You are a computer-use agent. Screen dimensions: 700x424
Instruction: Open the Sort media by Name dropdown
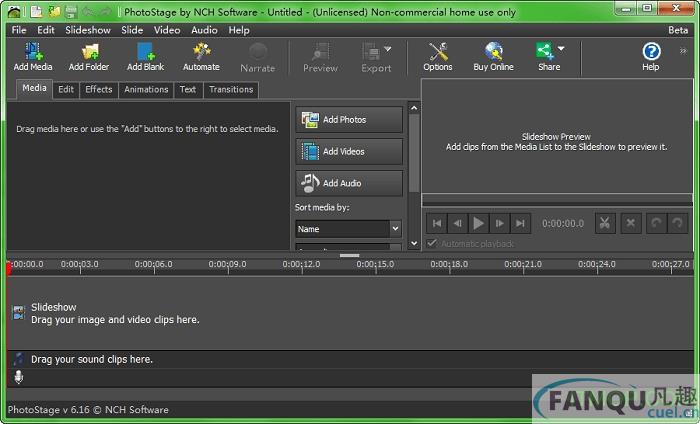(x=348, y=229)
